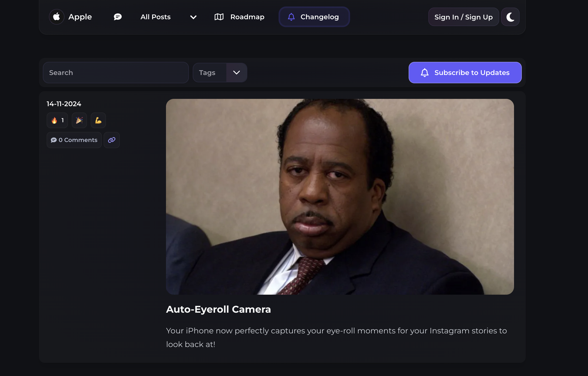
Task: Open the Tags filter dropdown
Action: [x=220, y=73]
